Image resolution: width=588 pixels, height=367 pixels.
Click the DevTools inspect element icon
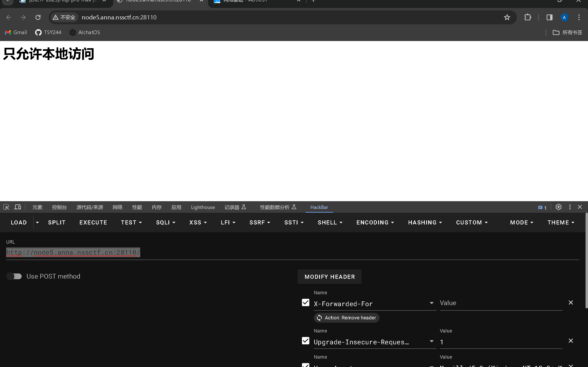point(6,207)
